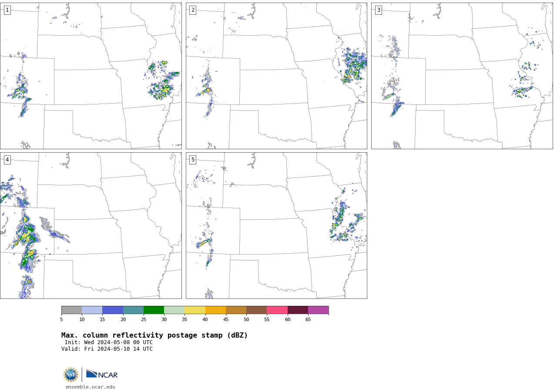Click panel number label 4
The width and height of the screenshot is (557, 392).
coord(7,160)
